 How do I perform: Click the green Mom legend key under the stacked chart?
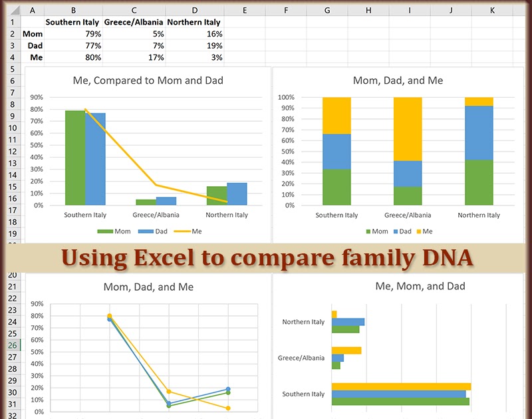click(x=367, y=231)
